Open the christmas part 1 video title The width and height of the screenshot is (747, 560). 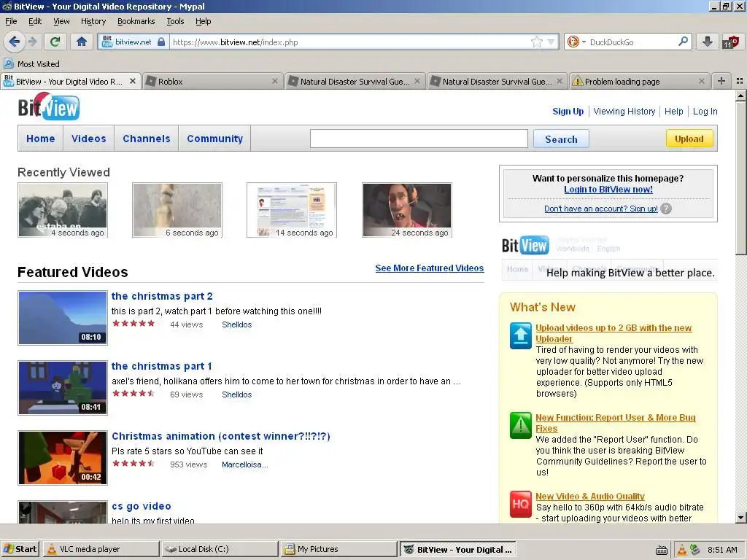click(x=161, y=366)
